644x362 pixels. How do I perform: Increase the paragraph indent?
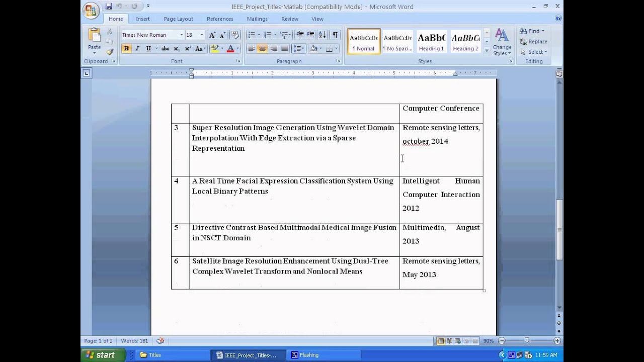[310, 35]
